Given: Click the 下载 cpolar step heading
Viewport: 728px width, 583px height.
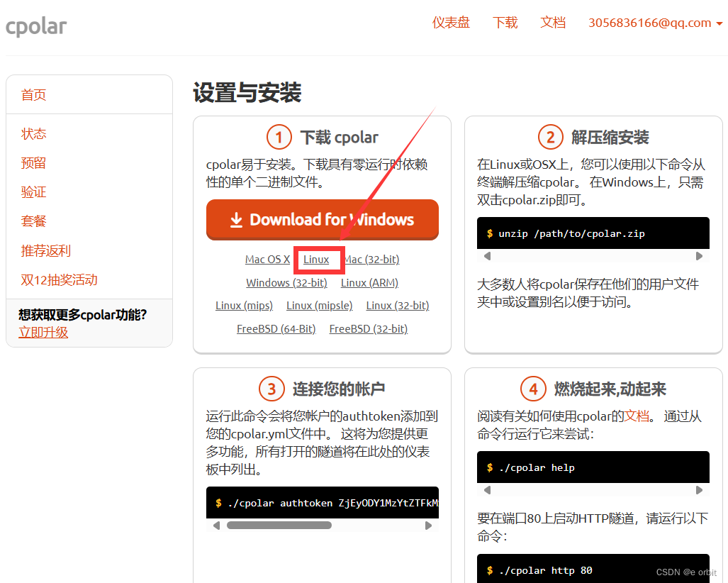Looking at the screenshot, I should 340,138.
